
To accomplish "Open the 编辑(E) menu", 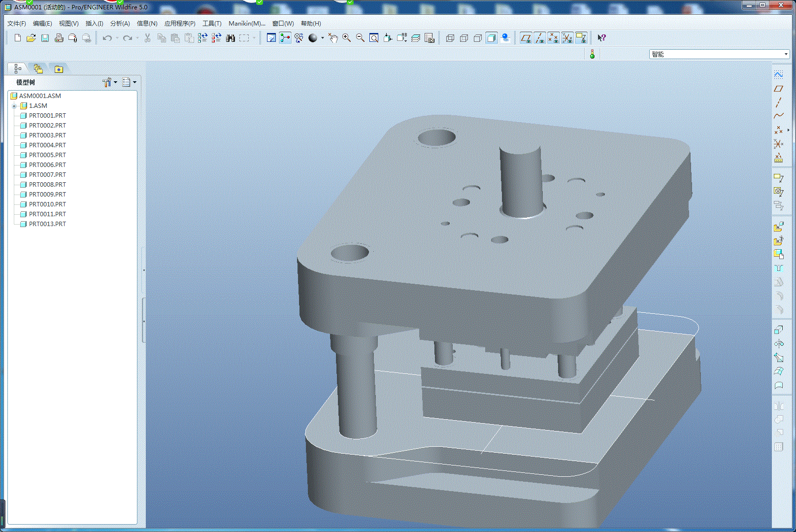I will [x=42, y=23].
